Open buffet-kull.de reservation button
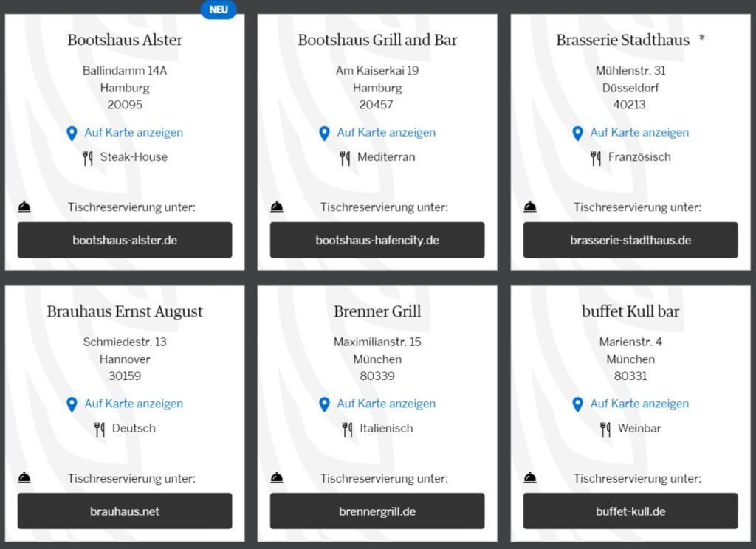Viewport: 756px width, 549px height. pyautogui.click(x=630, y=511)
